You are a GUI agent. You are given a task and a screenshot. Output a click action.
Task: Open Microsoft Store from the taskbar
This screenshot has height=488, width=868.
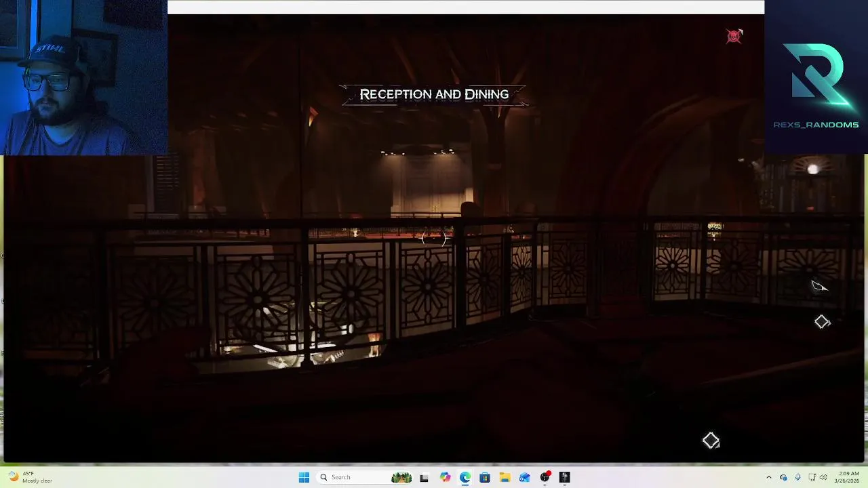[485, 477]
